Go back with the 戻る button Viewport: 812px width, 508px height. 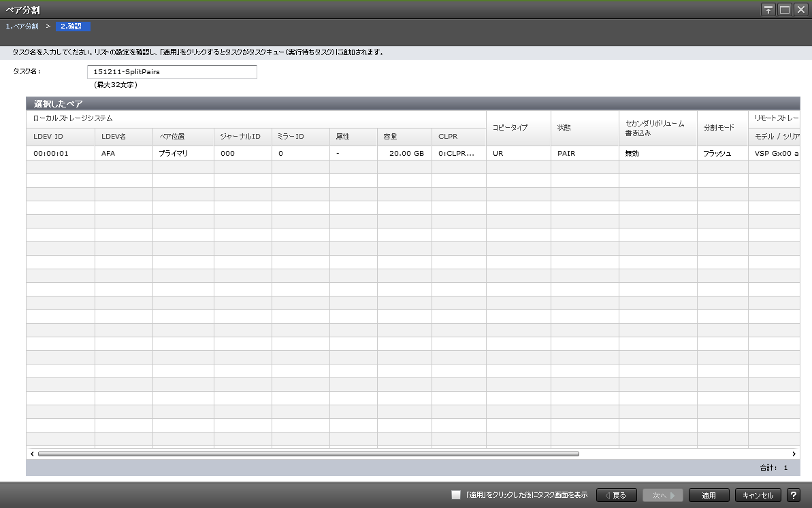(615, 496)
